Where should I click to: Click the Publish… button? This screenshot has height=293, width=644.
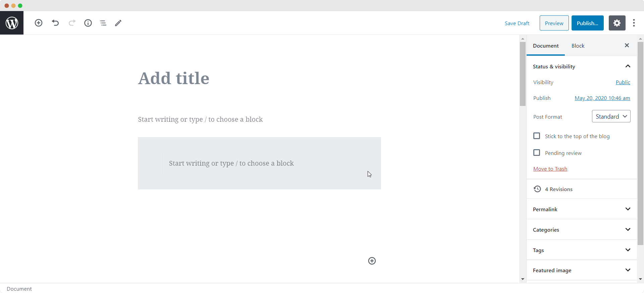[x=588, y=23]
